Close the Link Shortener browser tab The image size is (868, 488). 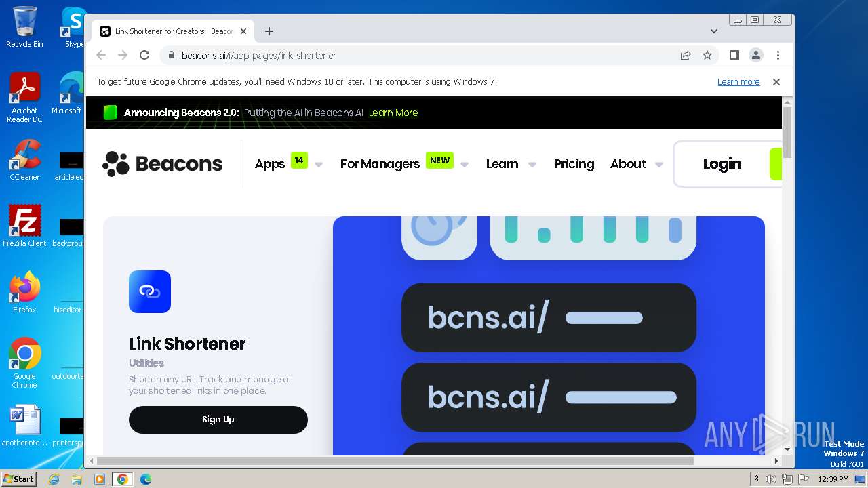click(x=243, y=31)
